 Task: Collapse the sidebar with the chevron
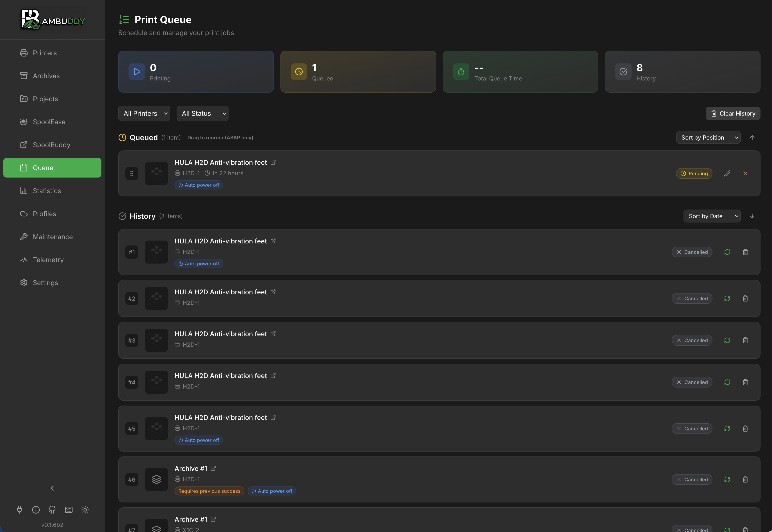[x=52, y=488]
